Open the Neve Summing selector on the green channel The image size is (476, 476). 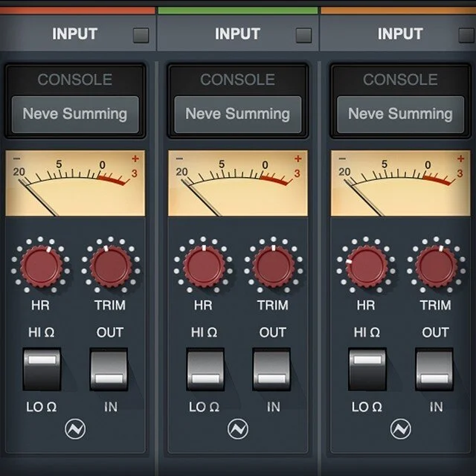238,115
